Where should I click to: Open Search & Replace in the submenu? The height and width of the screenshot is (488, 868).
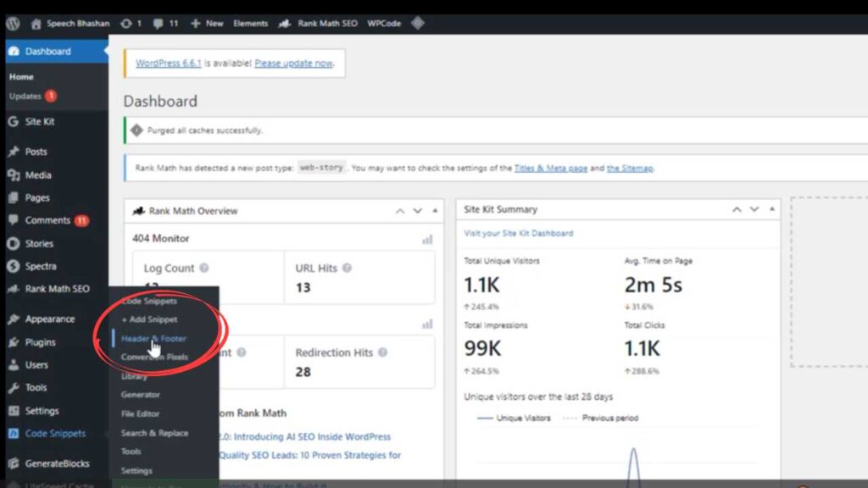155,433
